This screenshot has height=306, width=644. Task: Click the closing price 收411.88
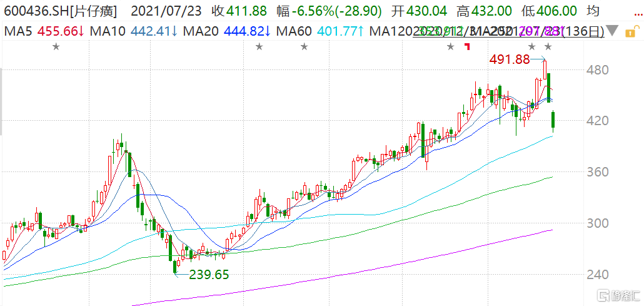coord(239,11)
